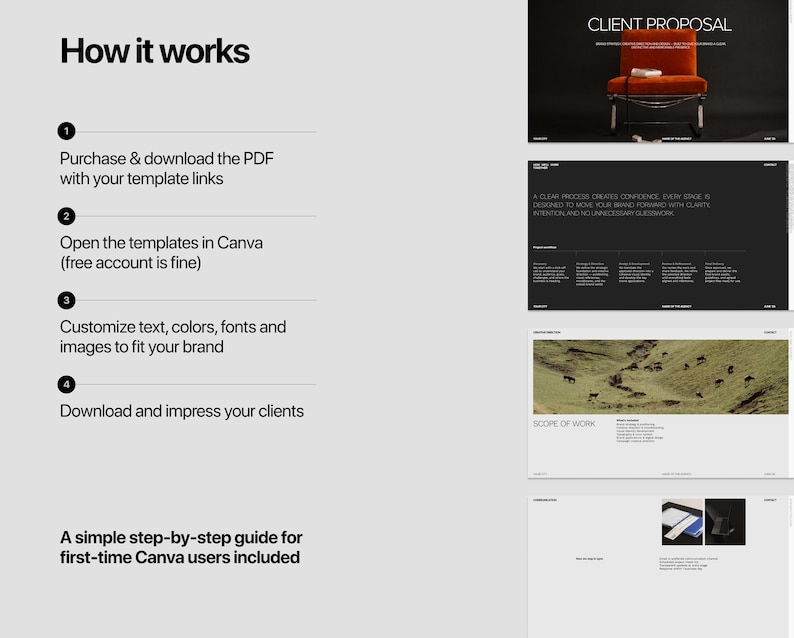Open the dark process workflow slide thumbnail

pyautogui.click(x=658, y=235)
